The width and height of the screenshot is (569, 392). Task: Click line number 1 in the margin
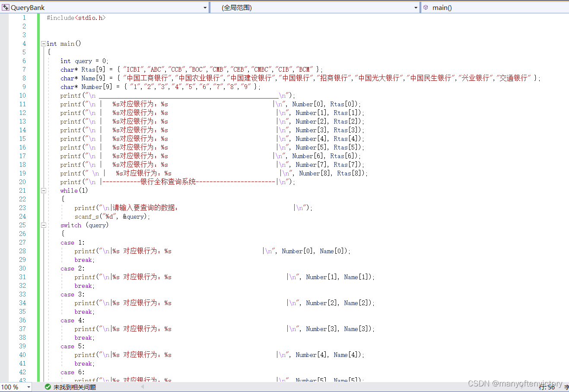click(24, 18)
